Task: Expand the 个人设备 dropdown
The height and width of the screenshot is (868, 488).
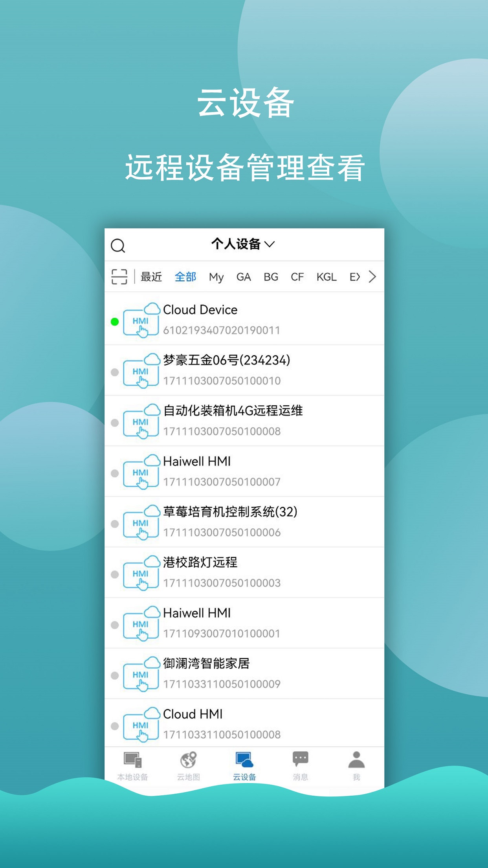Action: [243, 244]
